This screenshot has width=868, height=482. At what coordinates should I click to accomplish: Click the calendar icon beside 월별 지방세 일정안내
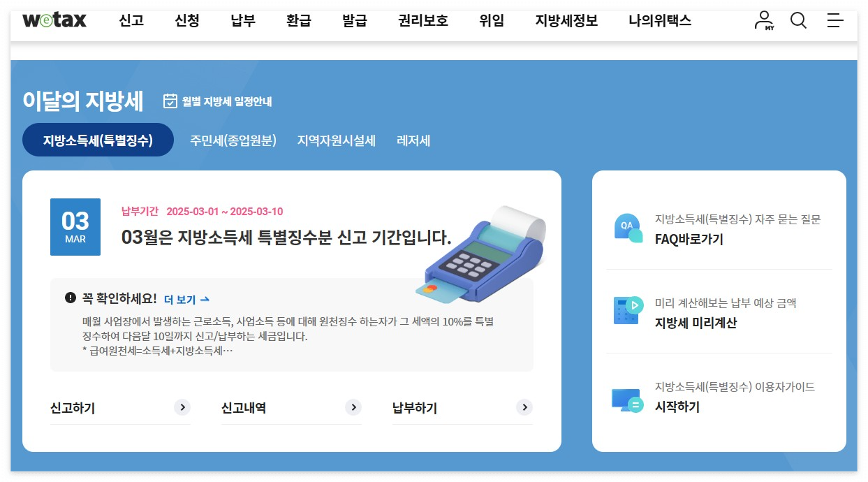(170, 101)
